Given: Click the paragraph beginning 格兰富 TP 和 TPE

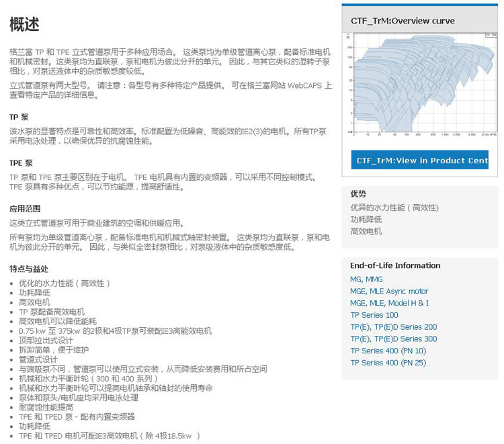Looking at the screenshot, I should 170,61.
